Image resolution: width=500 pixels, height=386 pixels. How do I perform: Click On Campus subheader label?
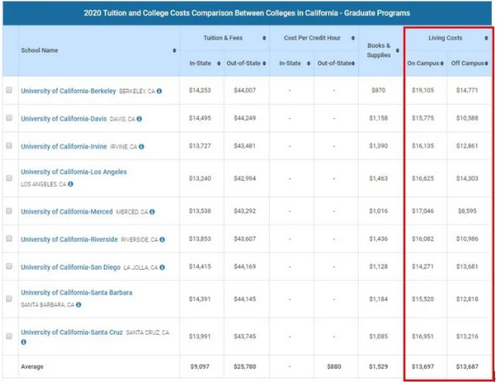[x=423, y=63]
